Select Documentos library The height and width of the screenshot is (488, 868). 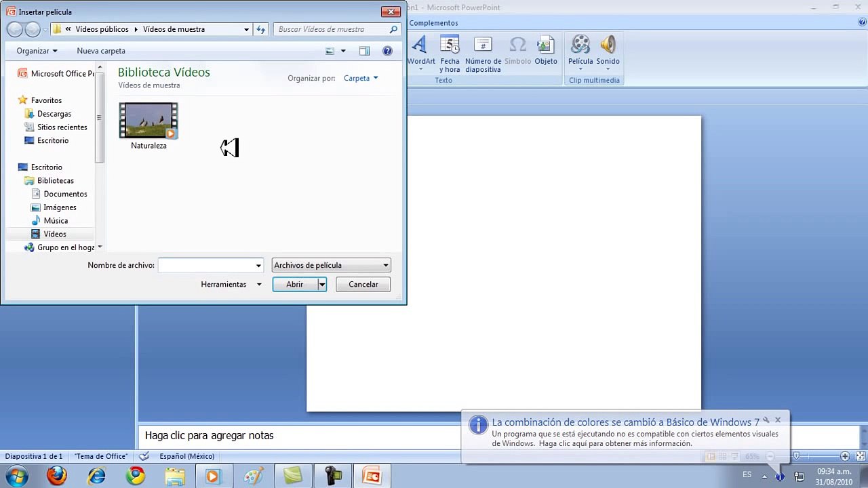60,194
